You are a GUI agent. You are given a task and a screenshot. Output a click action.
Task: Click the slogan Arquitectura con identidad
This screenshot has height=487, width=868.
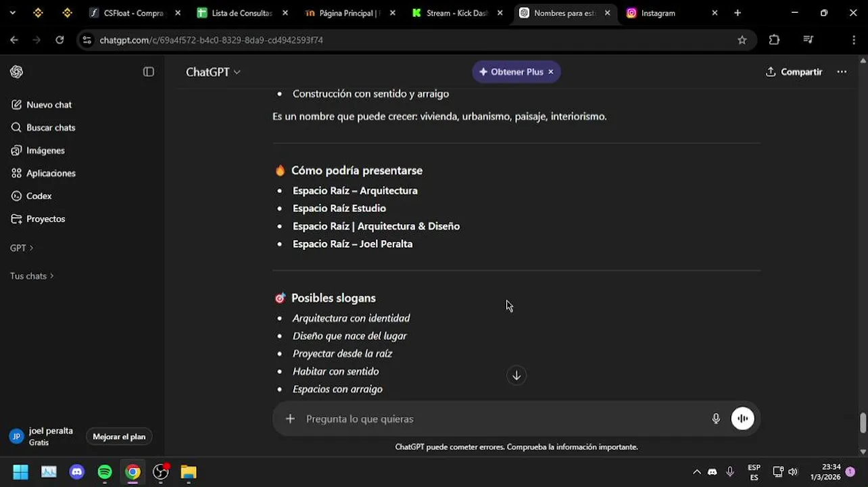click(x=351, y=318)
